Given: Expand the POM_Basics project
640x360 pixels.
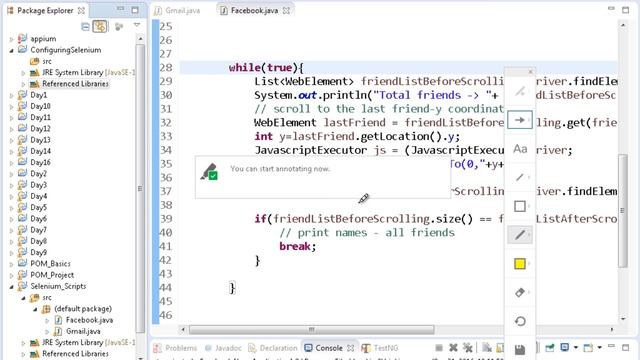Looking at the screenshot, I should tap(11, 264).
